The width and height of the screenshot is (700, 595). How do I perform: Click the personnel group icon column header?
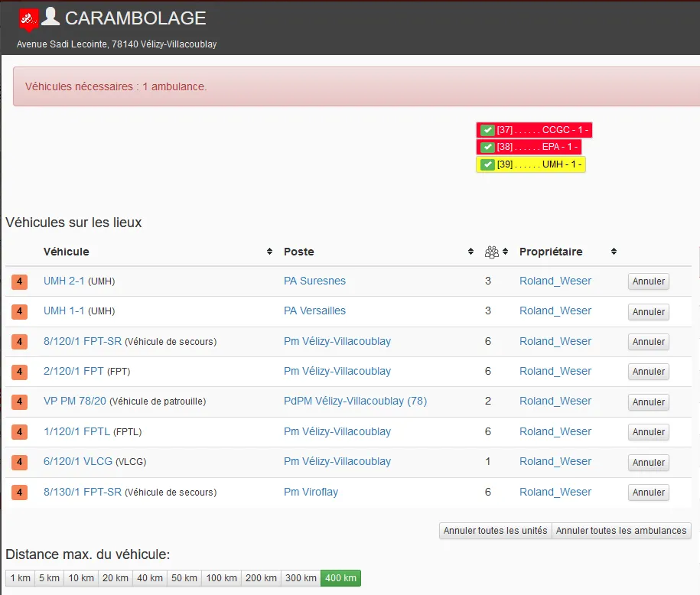point(492,252)
